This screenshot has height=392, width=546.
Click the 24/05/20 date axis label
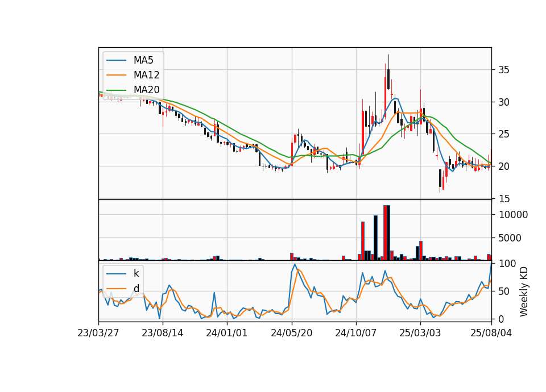coord(291,333)
